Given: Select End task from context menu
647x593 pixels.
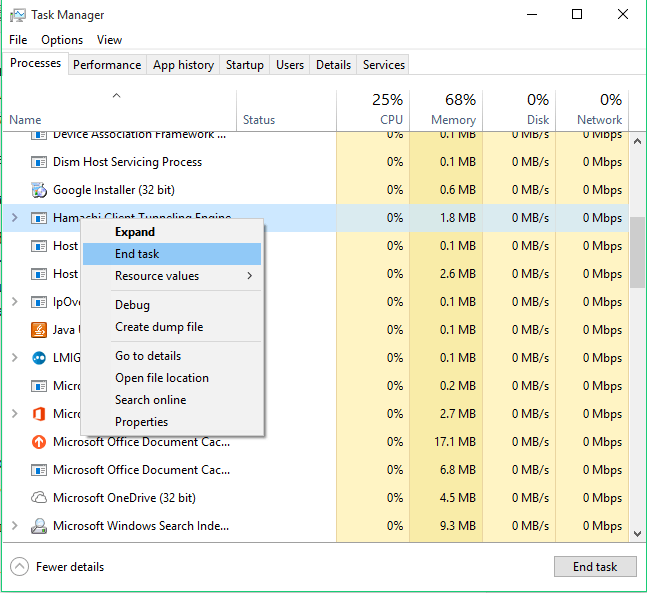Looking at the screenshot, I should point(137,254).
